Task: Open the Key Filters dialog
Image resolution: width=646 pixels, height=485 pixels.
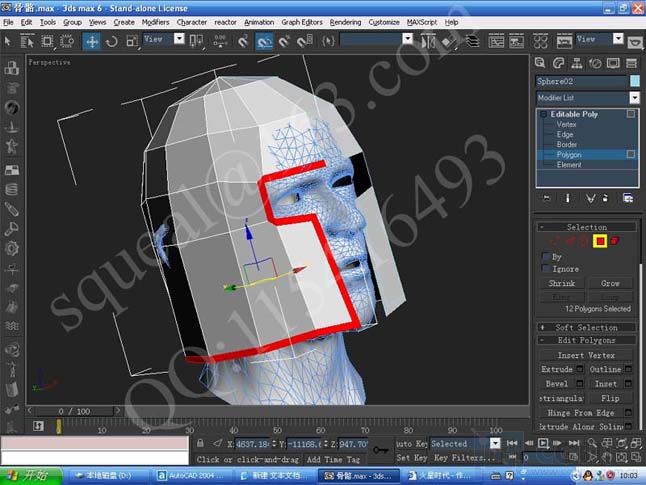Action: [x=465, y=458]
